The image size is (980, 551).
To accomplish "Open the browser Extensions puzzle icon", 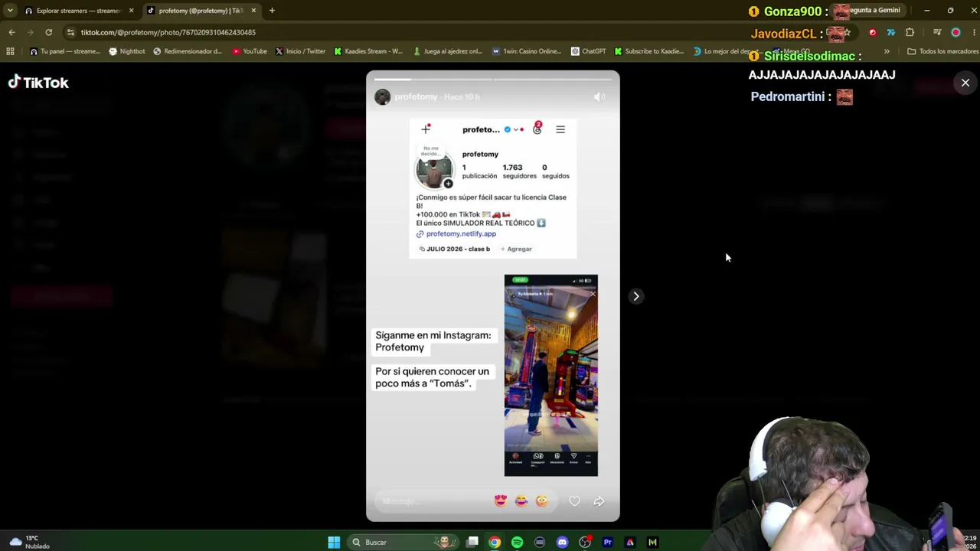I will (x=910, y=32).
